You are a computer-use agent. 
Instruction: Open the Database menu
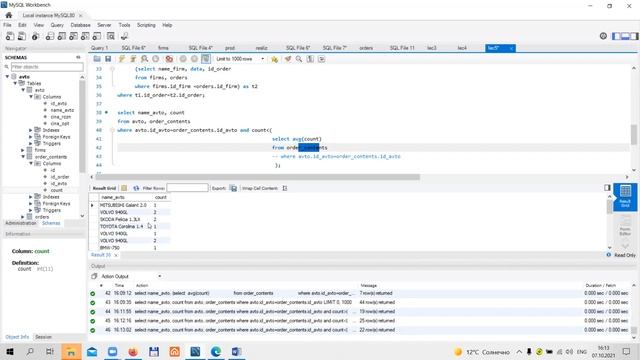[x=80, y=25]
